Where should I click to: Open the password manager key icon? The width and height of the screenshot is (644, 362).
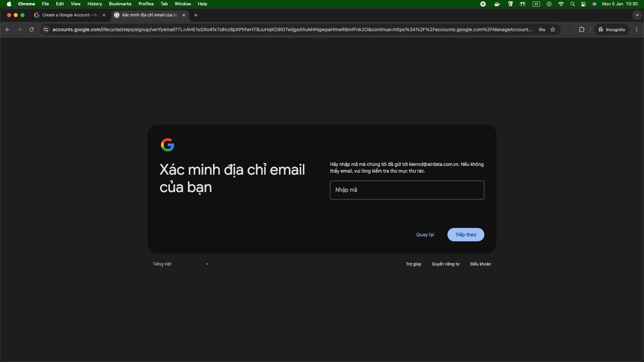point(542,29)
